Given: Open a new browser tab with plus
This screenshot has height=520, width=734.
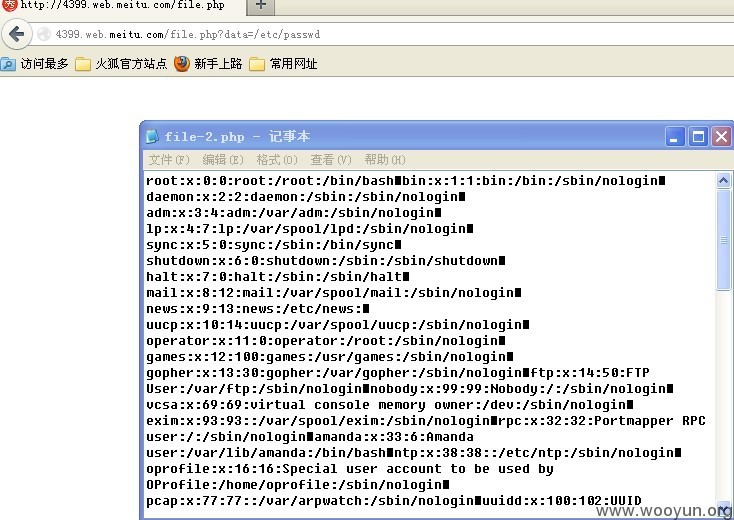Looking at the screenshot, I should click(x=261, y=6).
